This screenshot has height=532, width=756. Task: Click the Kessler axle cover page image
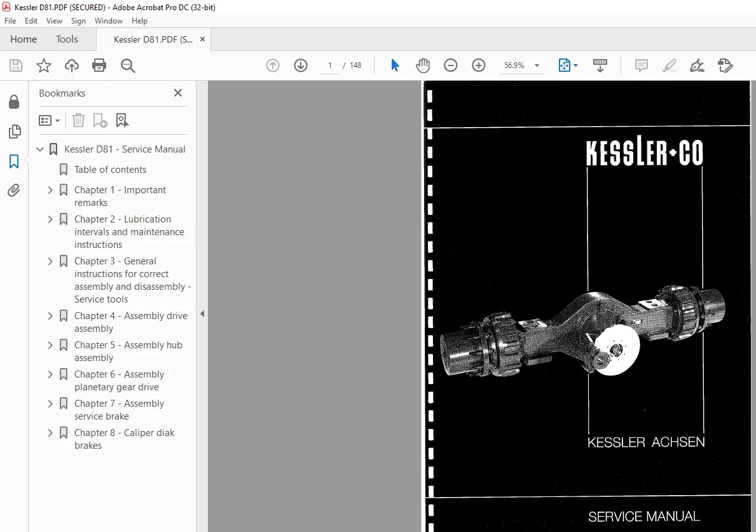coord(587,306)
